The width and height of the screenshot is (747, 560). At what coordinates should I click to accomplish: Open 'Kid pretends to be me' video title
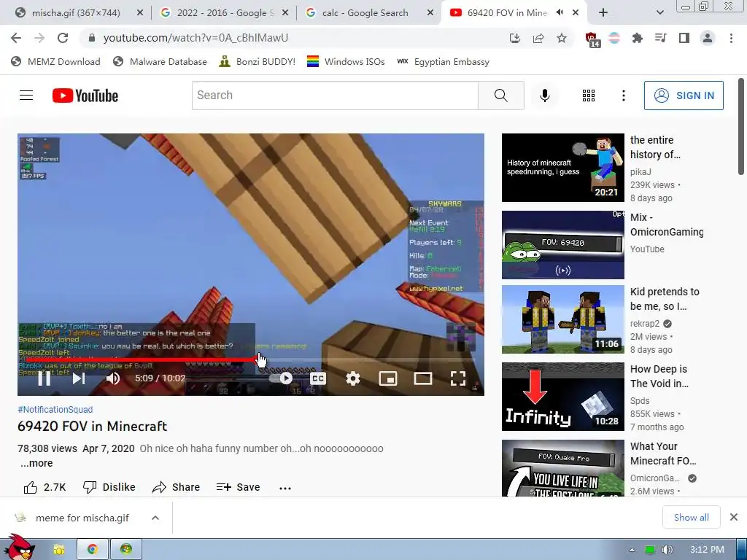[x=665, y=299]
